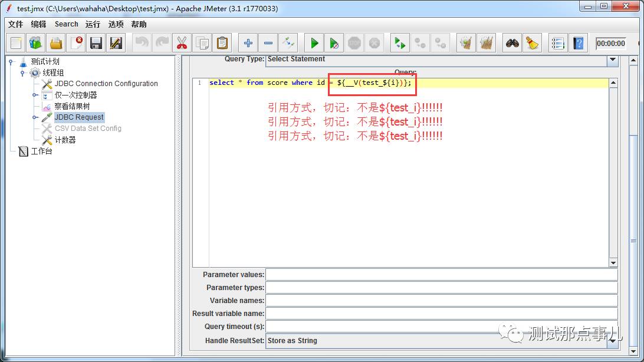
Task: Click the Shutdown icon
Action: 374,43
